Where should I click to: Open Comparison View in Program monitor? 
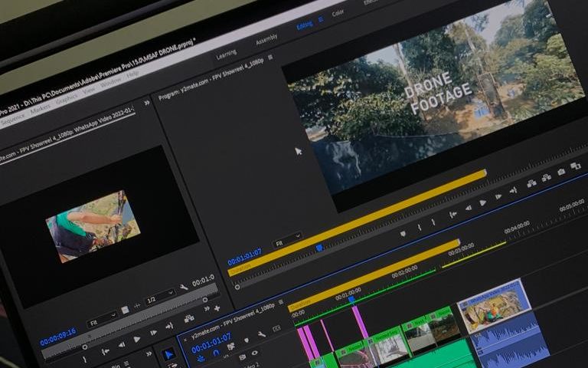pos(575,166)
